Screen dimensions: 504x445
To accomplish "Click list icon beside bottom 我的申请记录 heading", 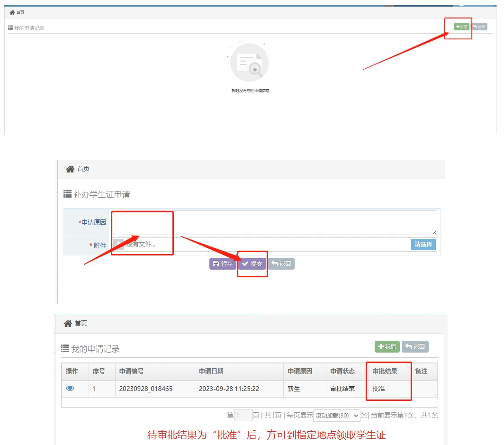I will 65,348.
